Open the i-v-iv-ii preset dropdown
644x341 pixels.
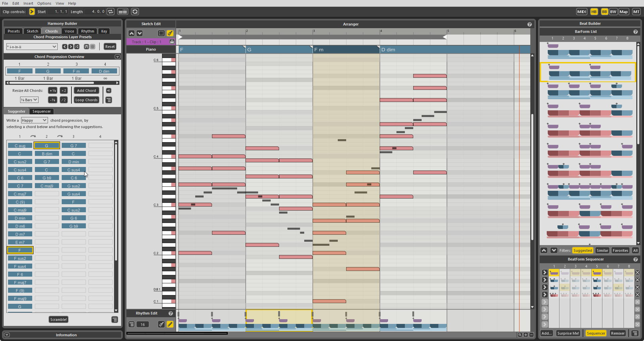point(32,47)
